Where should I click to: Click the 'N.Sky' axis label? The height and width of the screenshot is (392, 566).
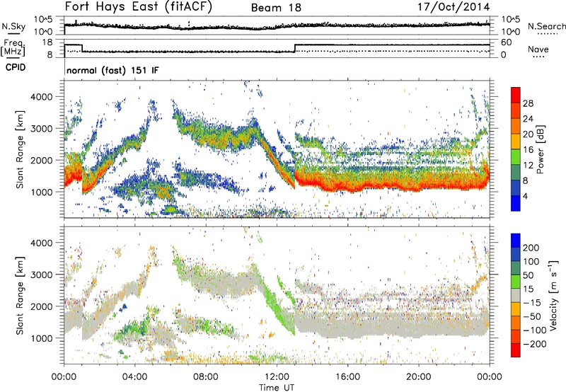(13, 26)
